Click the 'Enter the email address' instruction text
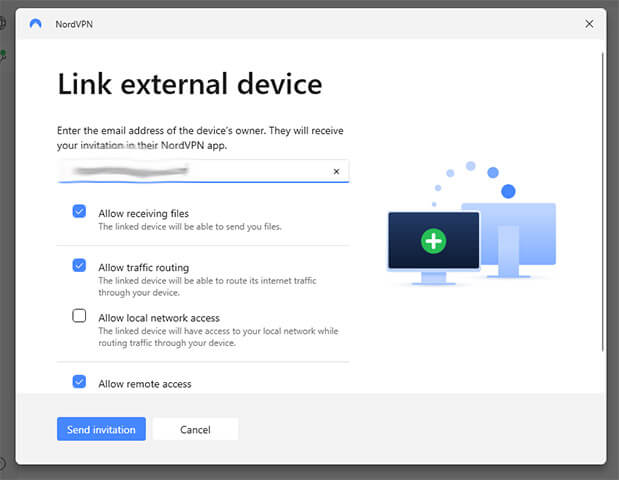The width and height of the screenshot is (619, 480). tap(200, 138)
